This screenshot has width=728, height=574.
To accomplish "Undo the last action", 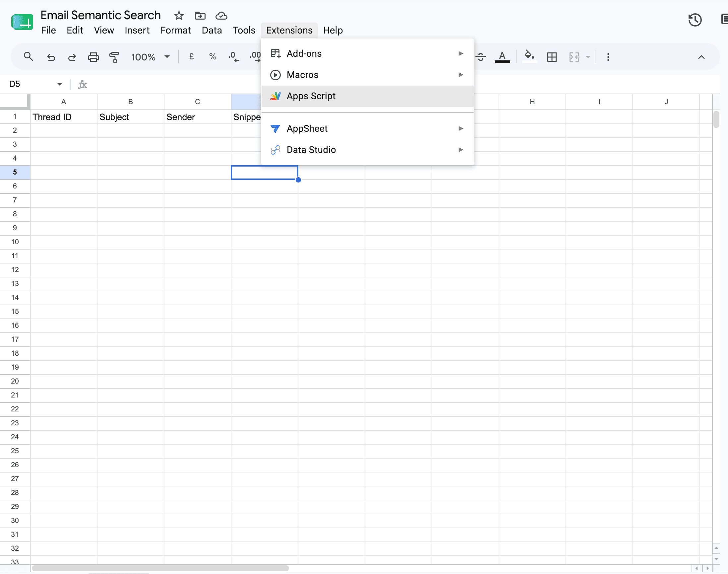I will tap(51, 57).
